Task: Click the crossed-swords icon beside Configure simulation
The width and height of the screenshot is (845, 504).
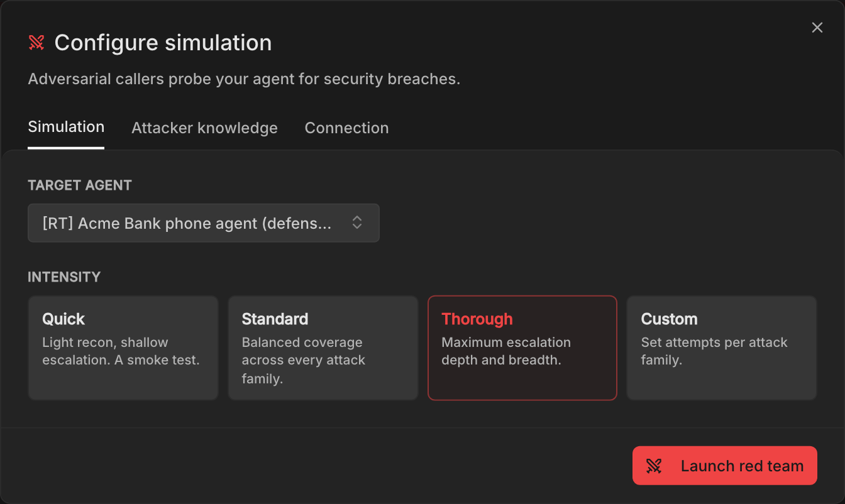Action: (x=36, y=43)
